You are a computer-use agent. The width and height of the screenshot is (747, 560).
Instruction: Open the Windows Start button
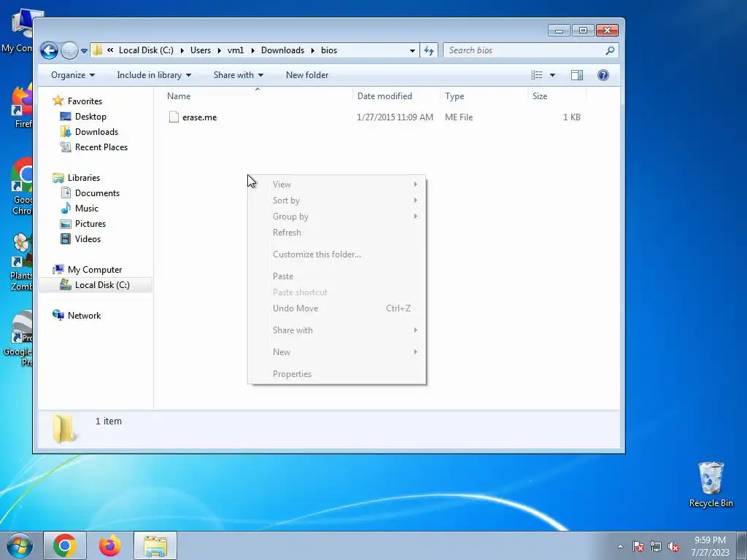pos(20,545)
